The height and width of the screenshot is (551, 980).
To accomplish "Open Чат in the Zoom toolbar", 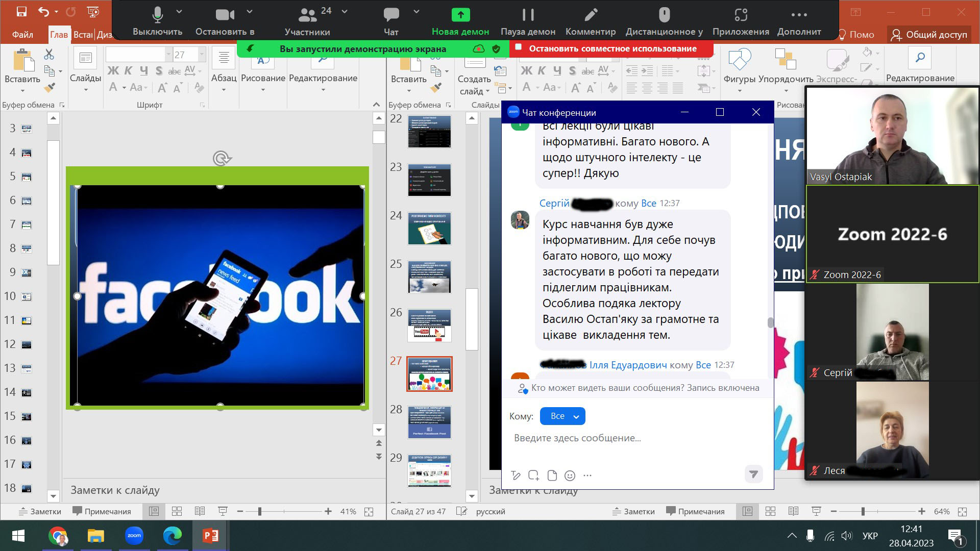I will tap(391, 21).
